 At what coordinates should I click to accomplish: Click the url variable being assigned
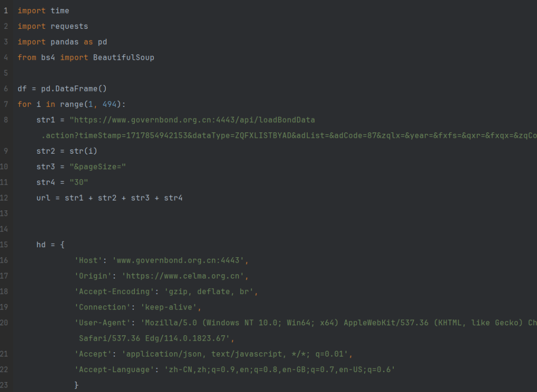(43, 198)
